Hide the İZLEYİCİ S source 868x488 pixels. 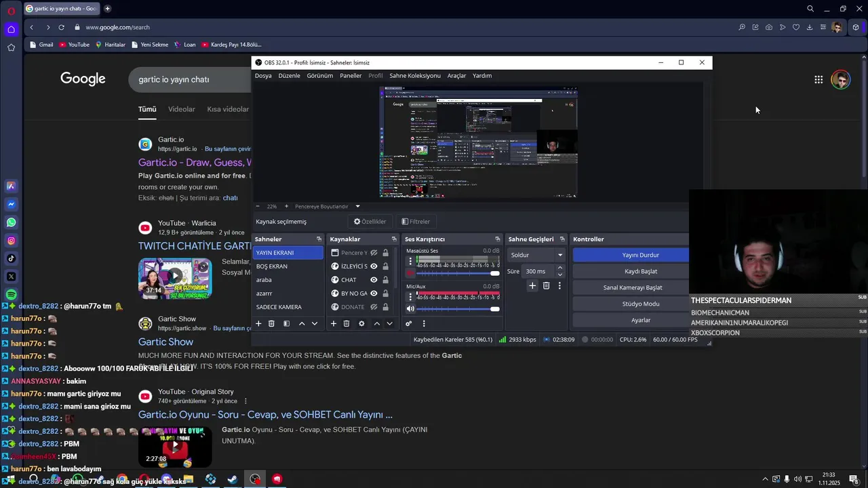click(374, 266)
